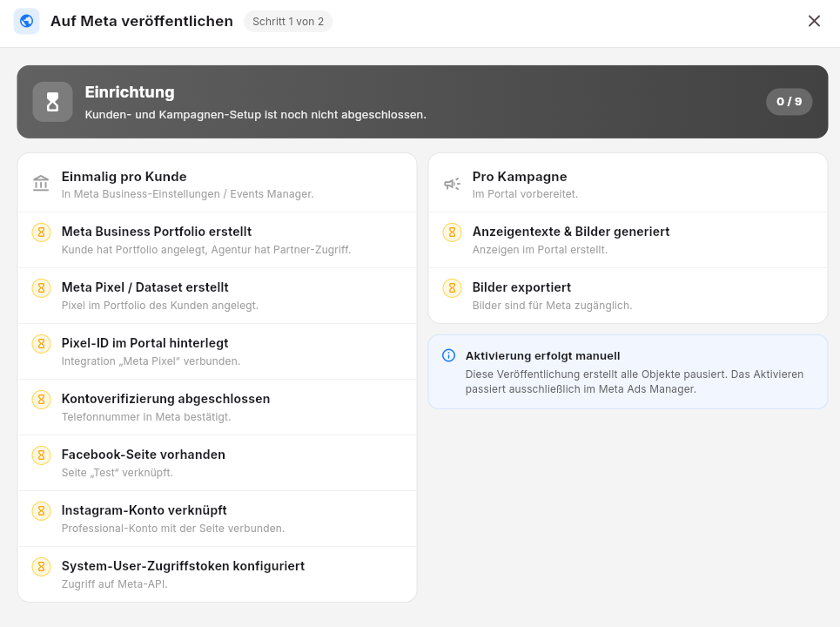Click text 'Im Portal vorbereitet.'
The width and height of the screenshot is (840, 627).
point(525,194)
